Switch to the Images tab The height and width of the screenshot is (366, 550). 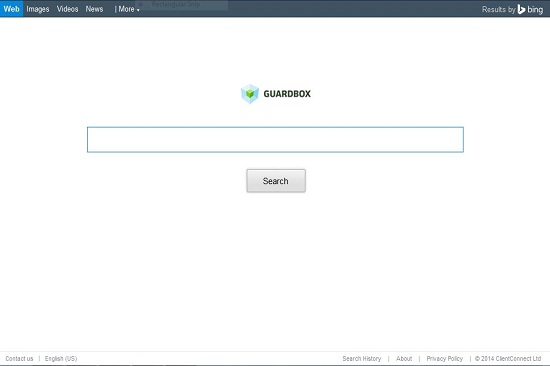coord(38,9)
